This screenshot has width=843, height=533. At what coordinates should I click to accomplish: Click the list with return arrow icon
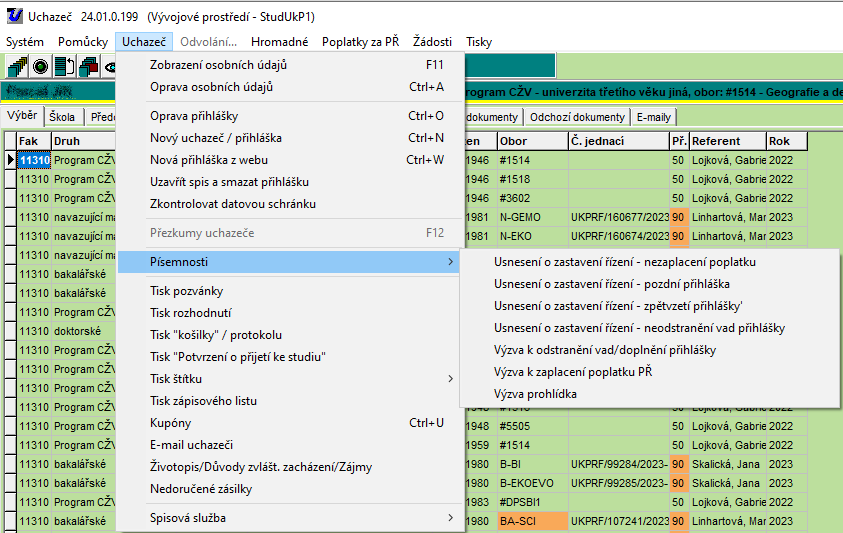point(64,67)
